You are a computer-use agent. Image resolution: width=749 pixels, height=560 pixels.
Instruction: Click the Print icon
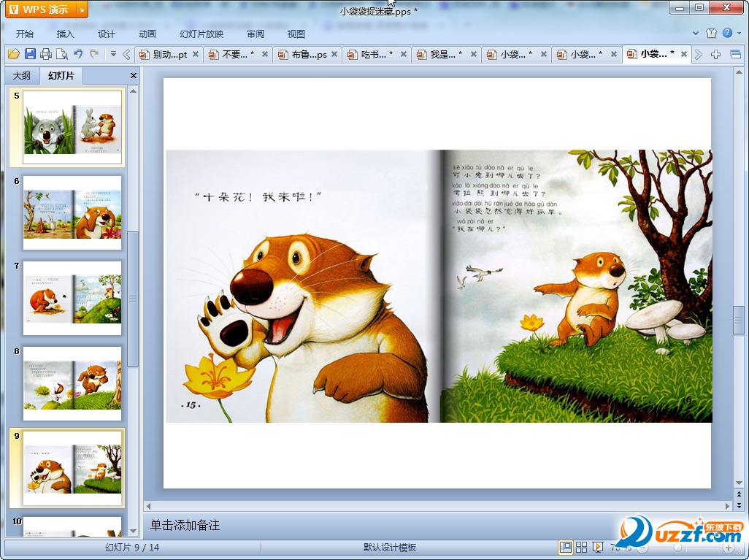pyautogui.click(x=46, y=54)
